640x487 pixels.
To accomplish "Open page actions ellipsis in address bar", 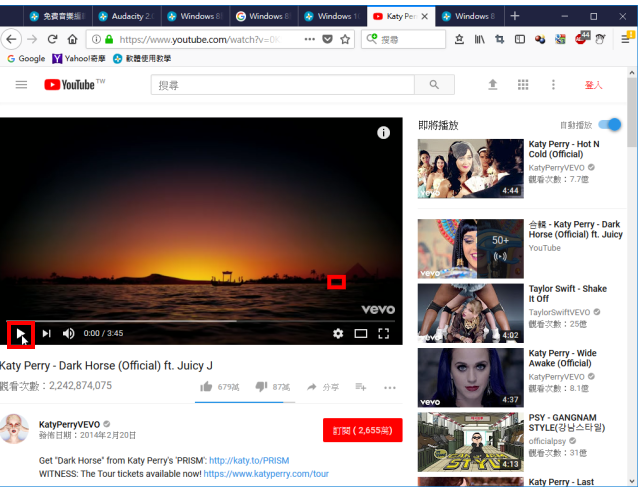I will tap(310, 39).
